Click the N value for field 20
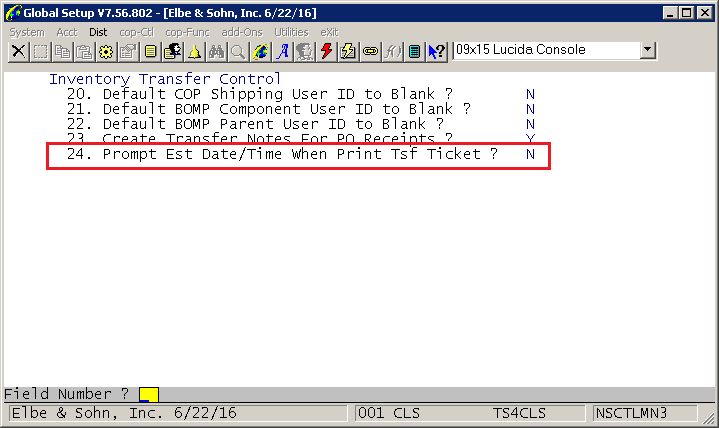The width and height of the screenshot is (719, 428). [x=530, y=94]
